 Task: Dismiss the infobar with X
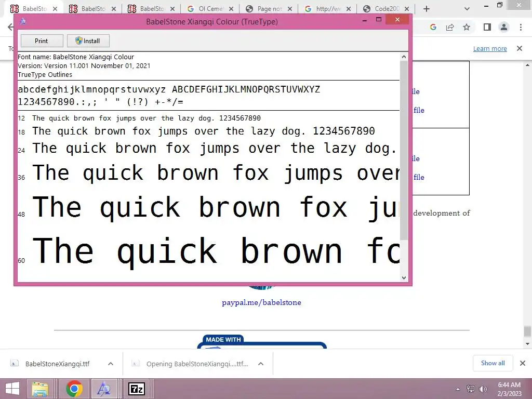[520, 48]
